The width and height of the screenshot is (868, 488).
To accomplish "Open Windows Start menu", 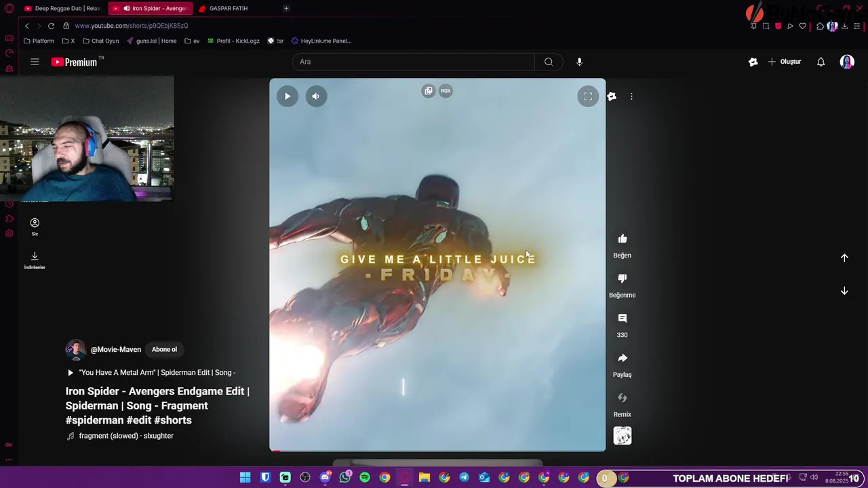I will [x=245, y=478].
